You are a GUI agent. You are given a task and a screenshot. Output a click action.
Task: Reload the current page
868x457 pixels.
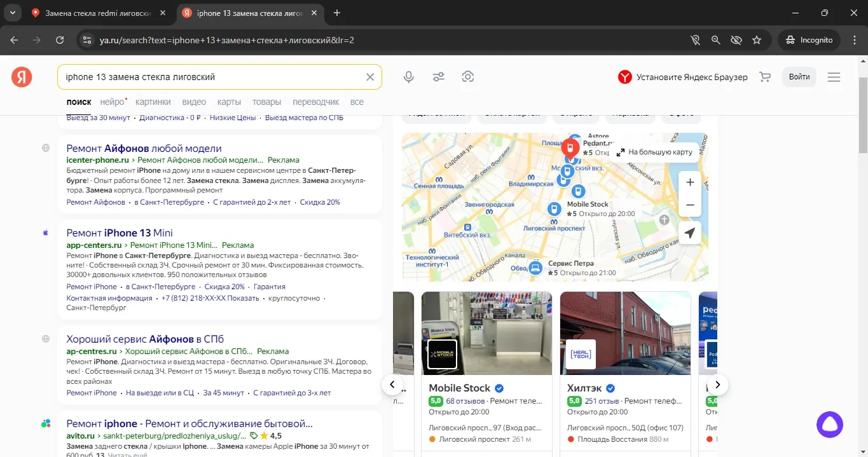60,40
